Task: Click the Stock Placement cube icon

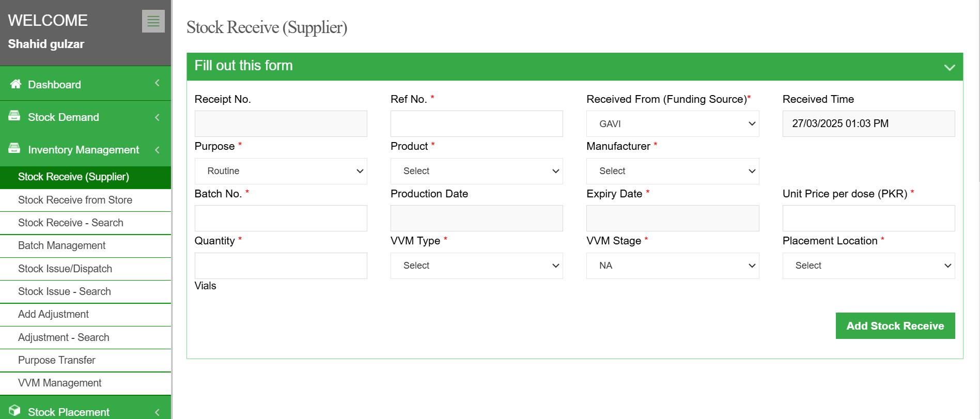Action: 14,411
